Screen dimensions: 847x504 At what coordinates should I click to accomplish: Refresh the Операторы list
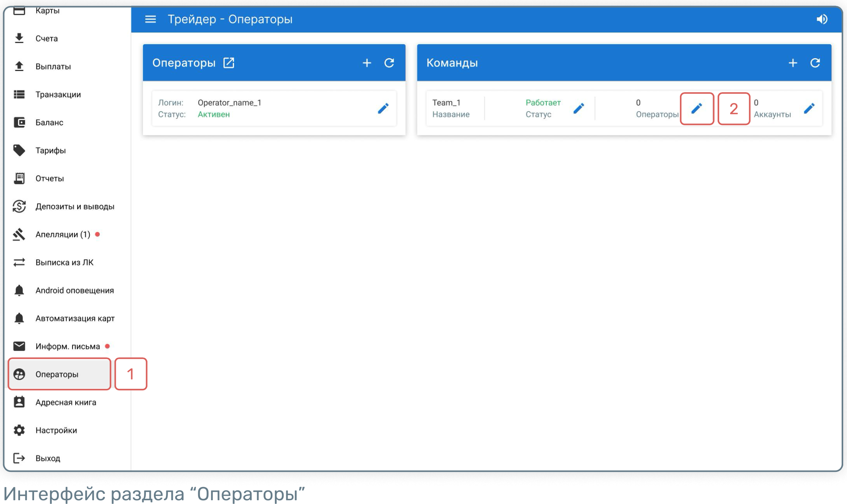(x=389, y=63)
